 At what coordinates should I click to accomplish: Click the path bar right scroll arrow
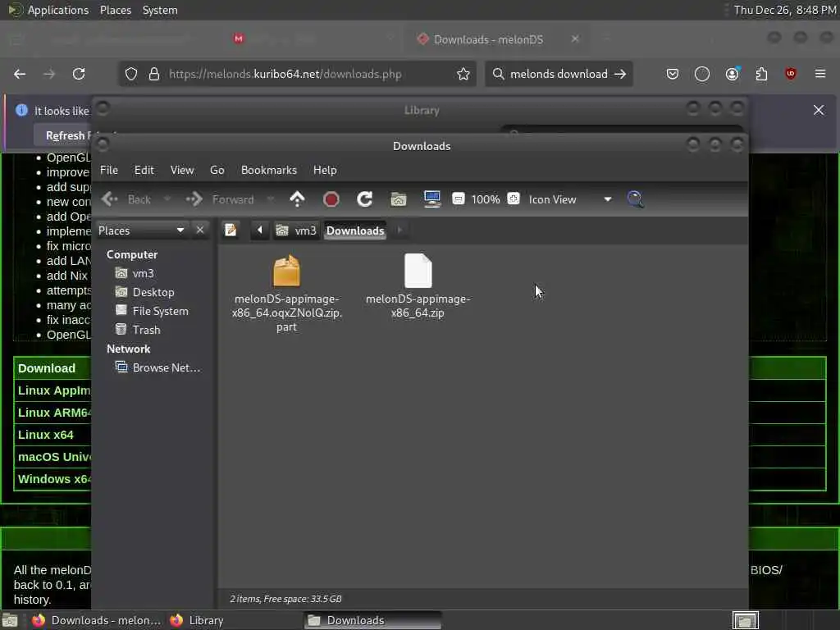point(399,231)
